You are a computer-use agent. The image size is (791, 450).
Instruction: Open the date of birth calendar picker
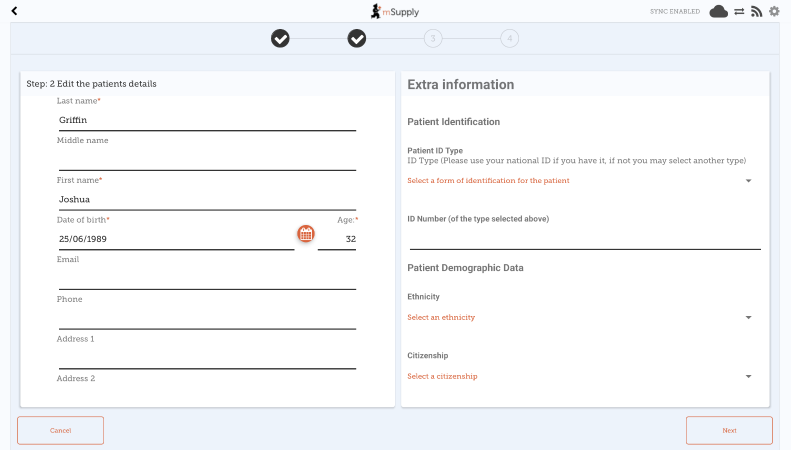tap(306, 234)
